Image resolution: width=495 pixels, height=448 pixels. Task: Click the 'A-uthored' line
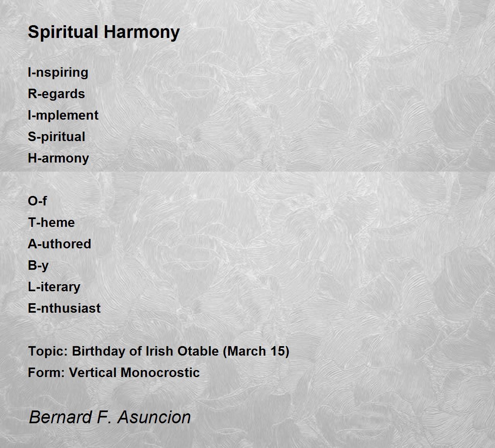[59, 244]
